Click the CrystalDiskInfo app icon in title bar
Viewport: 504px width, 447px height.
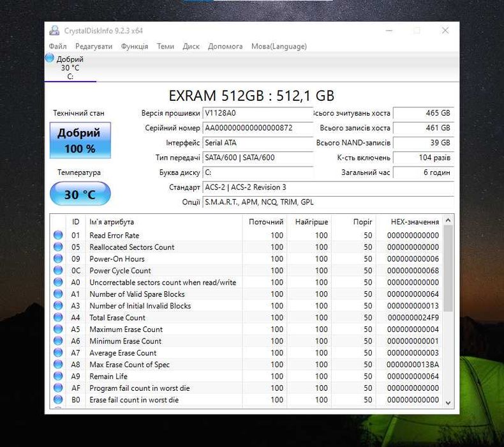[54, 31]
